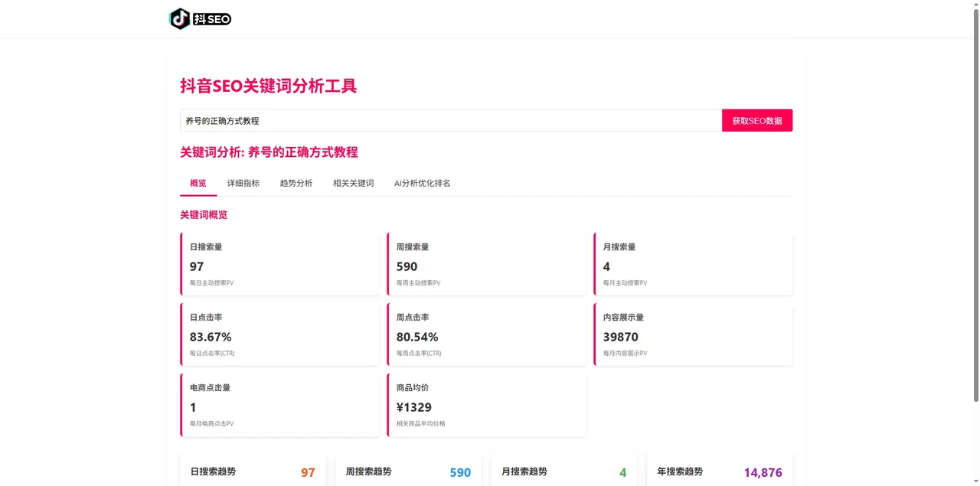980x486 pixels.
Task: Click the 抖音SEO关键词分析工具 heading
Action: click(269, 86)
